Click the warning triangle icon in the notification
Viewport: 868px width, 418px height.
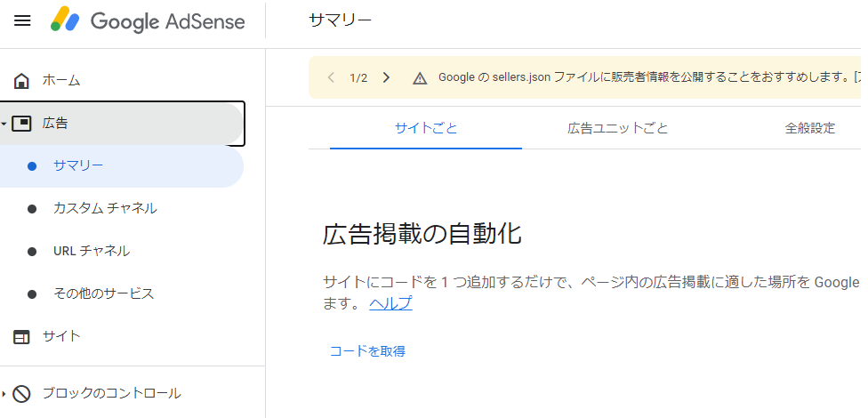pos(420,77)
